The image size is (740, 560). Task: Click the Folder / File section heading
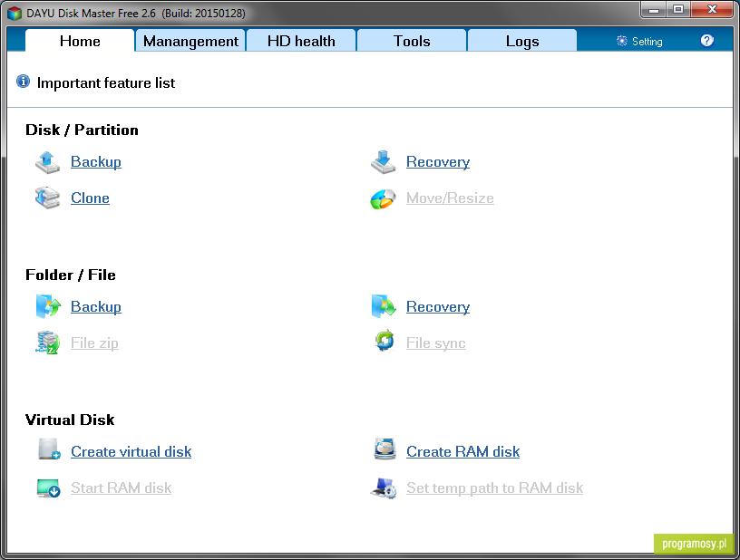coord(71,275)
